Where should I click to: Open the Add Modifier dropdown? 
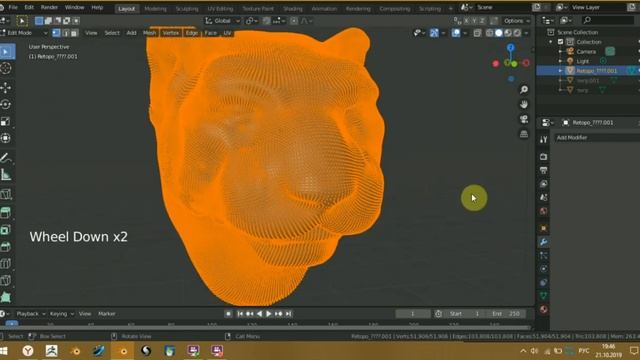[597, 138]
